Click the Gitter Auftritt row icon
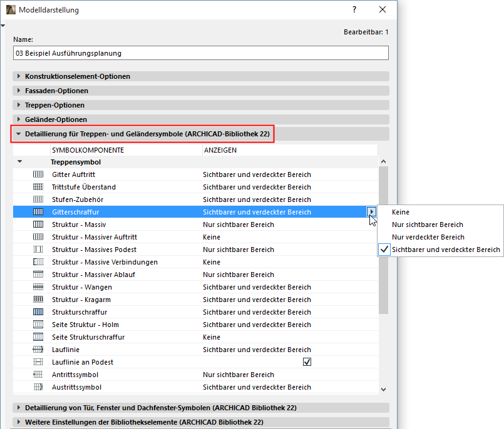This screenshot has width=504, height=429. [38, 174]
